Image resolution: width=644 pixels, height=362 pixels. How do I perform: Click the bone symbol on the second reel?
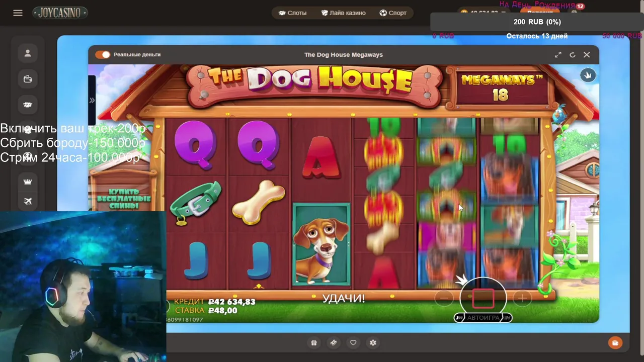[259, 203]
